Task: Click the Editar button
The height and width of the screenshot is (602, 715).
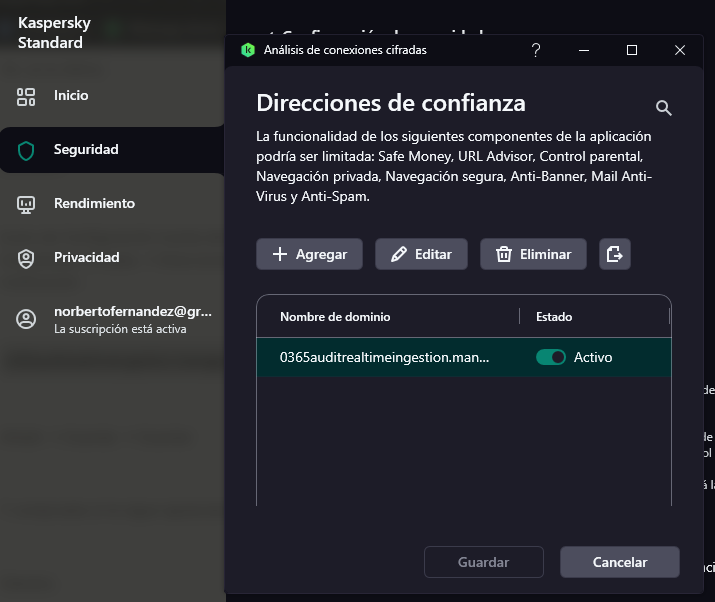Action: tap(421, 254)
